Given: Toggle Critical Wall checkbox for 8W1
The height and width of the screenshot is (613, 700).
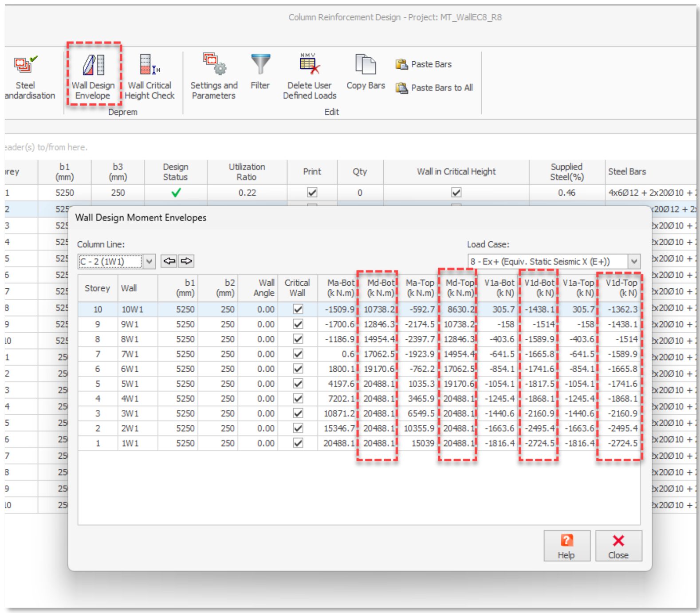Looking at the screenshot, I should pyautogui.click(x=298, y=339).
